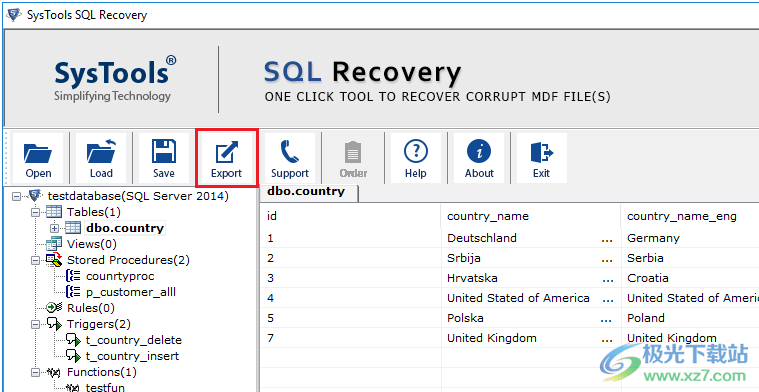Click the t_country_delete trigger icon

73,340
